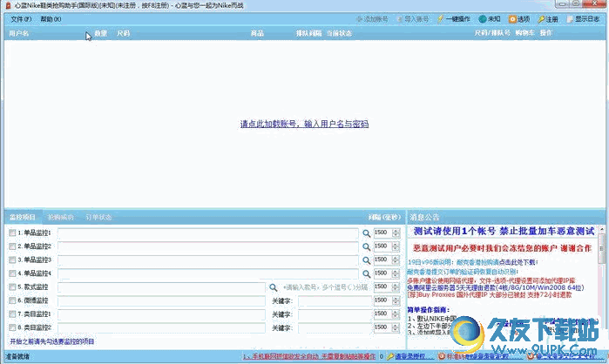Open 选项 options orange icon
The height and width of the screenshot is (364, 609).
coord(512,18)
